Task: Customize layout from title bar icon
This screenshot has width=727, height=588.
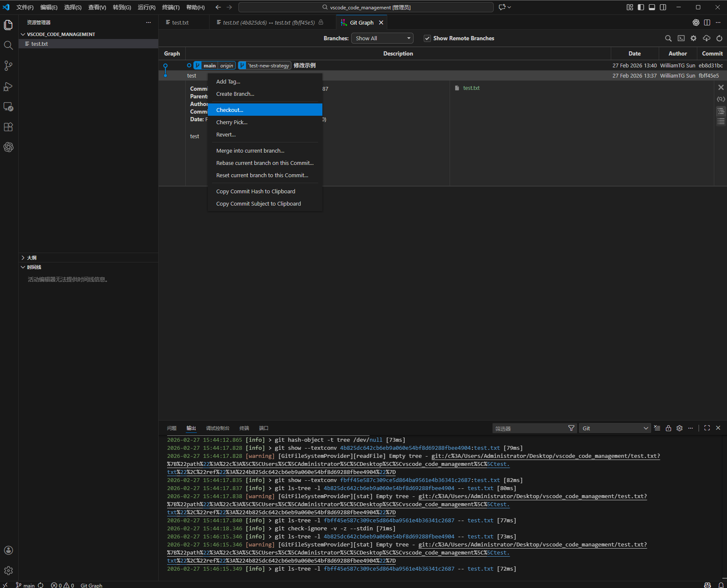Action: [x=630, y=7]
